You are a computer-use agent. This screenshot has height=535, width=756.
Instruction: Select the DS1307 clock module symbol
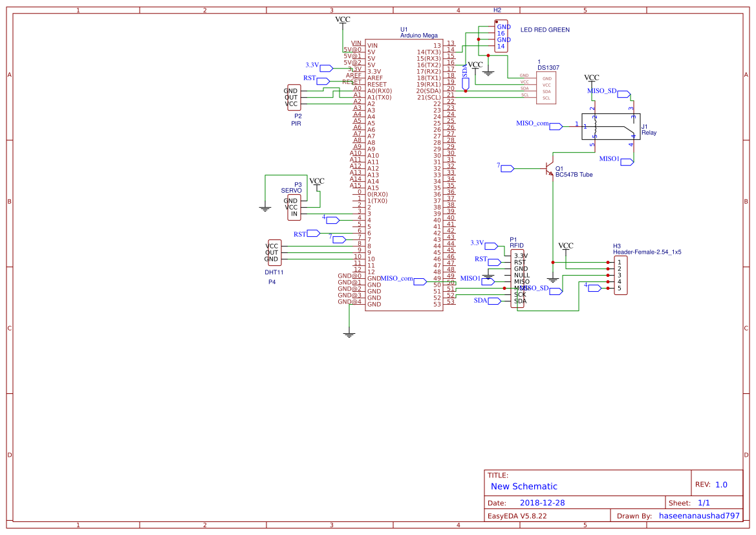(546, 88)
